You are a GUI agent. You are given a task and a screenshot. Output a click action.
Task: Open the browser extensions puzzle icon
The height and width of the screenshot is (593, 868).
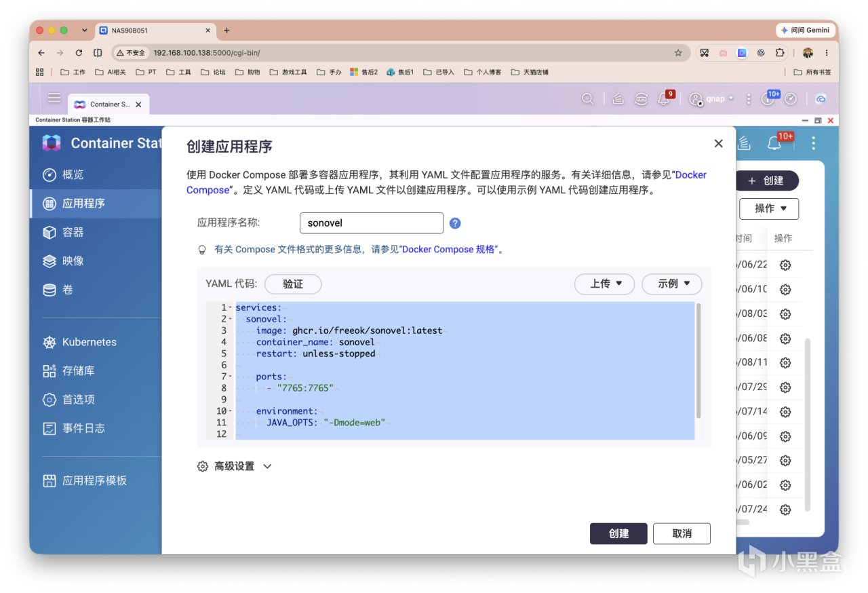[x=780, y=53]
